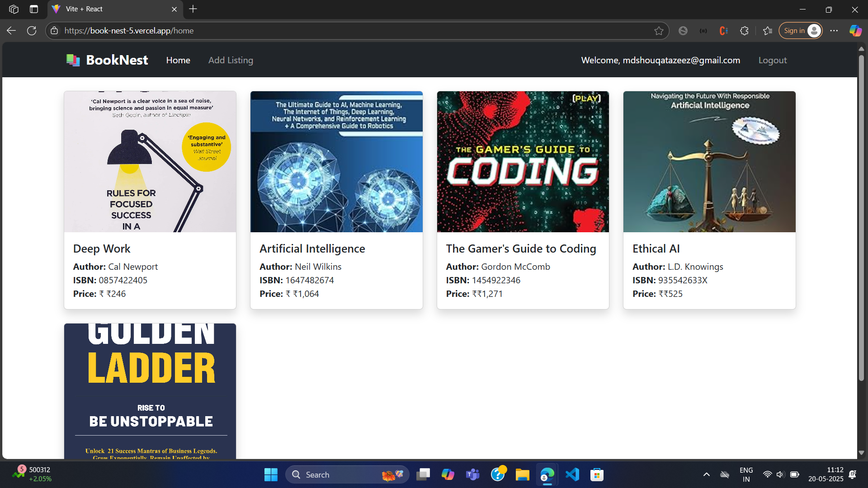This screenshot has width=868, height=488.
Task: Open the ENG IN language switcher
Action: pos(746,474)
